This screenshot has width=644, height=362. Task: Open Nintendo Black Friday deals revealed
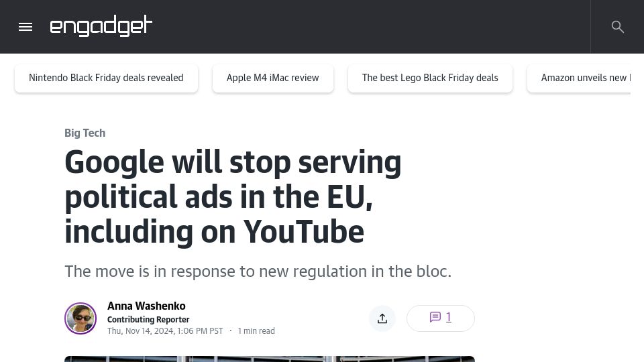(107, 78)
